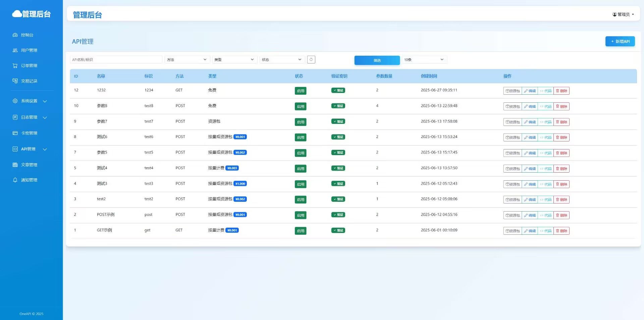
Task: Click the reset filters refresh icon
Action: tap(311, 59)
